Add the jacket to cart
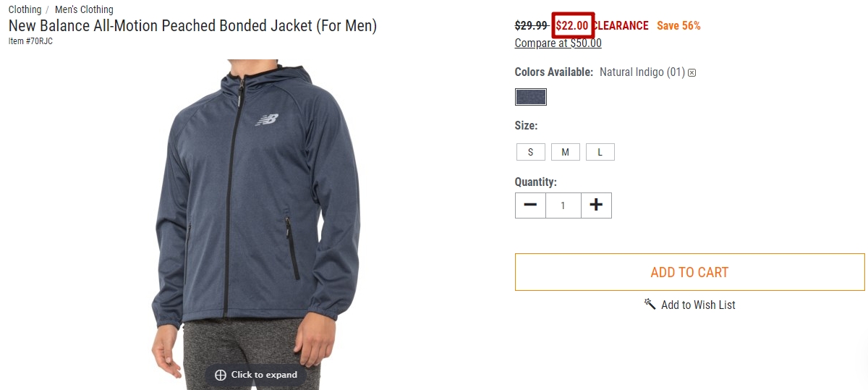The width and height of the screenshot is (868, 390). point(689,272)
